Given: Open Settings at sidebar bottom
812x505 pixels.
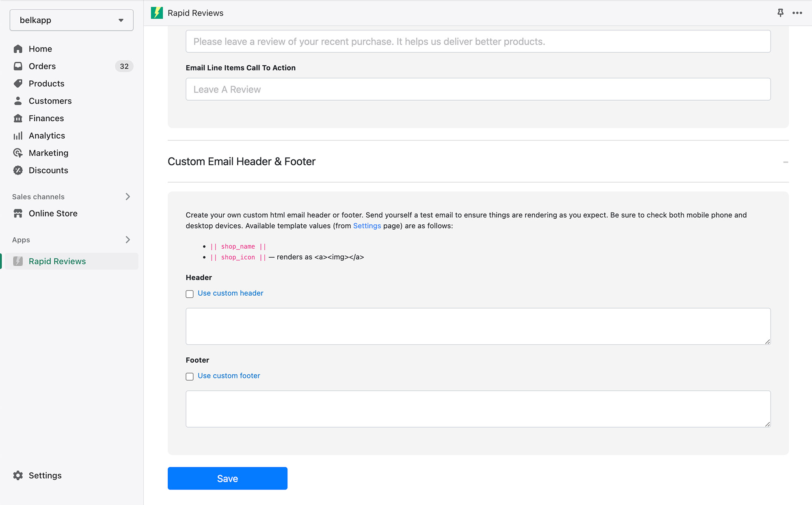Looking at the screenshot, I should (x=45, y=475).
